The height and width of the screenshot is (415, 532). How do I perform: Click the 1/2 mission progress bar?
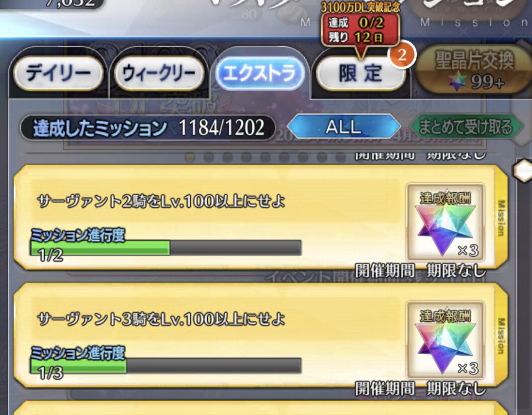tap(165, 247)
